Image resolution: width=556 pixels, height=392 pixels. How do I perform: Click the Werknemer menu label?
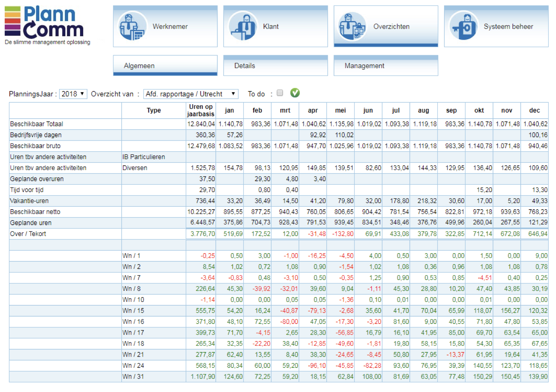[170, 26]
